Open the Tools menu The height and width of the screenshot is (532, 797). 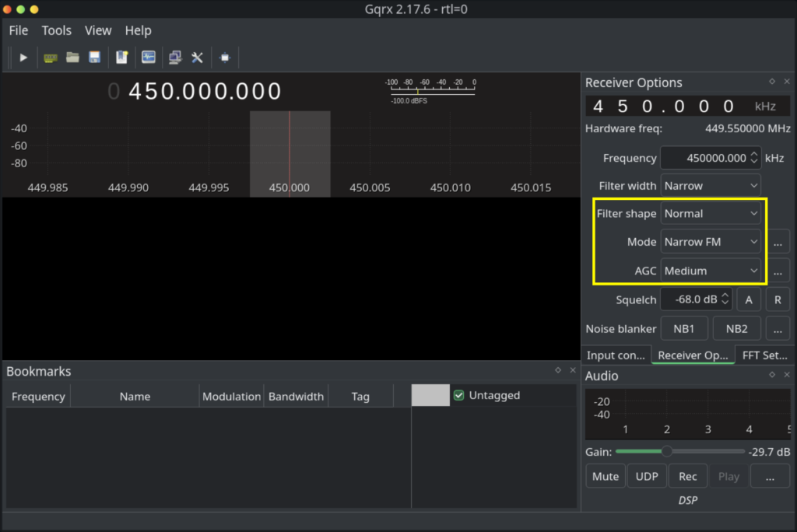pyautogui.click(x=56, y=30)
